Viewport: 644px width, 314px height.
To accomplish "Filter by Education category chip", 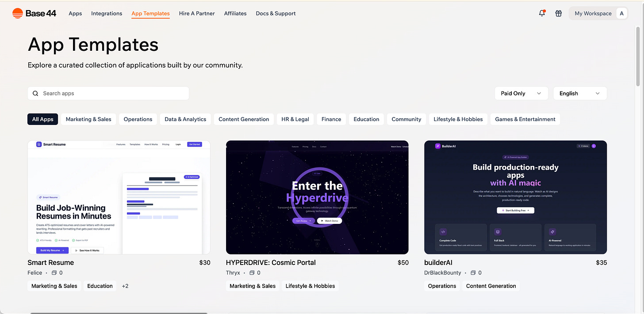I will click(x=366, y=119).
